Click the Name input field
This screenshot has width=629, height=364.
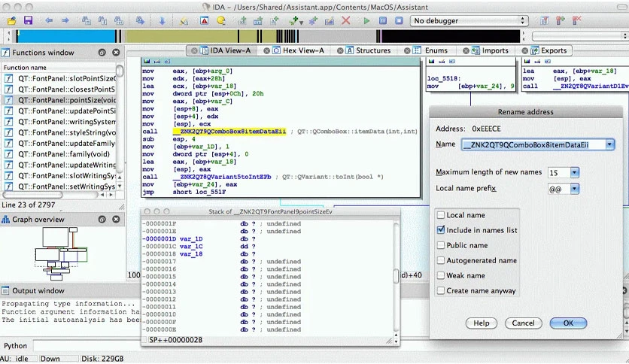(x=533, y=144)
